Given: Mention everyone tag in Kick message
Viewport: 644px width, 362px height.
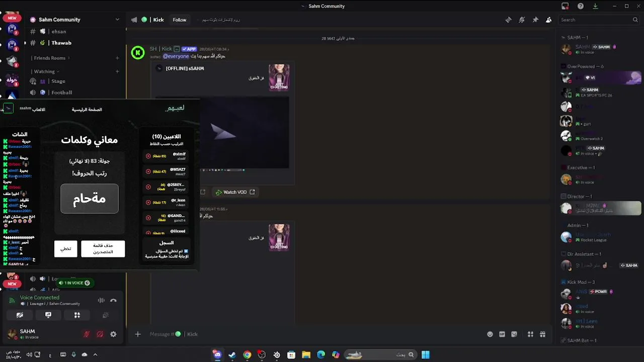Looking at the screenshot, I should click(x=176, y=56).
